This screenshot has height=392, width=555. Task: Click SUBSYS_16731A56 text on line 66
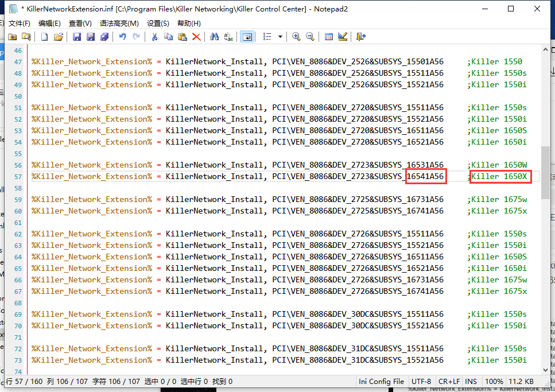(x=409, y=280)
